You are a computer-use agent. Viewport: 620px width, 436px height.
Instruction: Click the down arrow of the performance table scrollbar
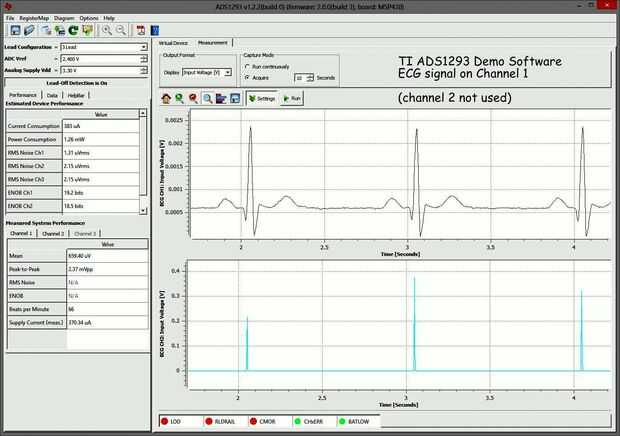click(x=143, y=211)
